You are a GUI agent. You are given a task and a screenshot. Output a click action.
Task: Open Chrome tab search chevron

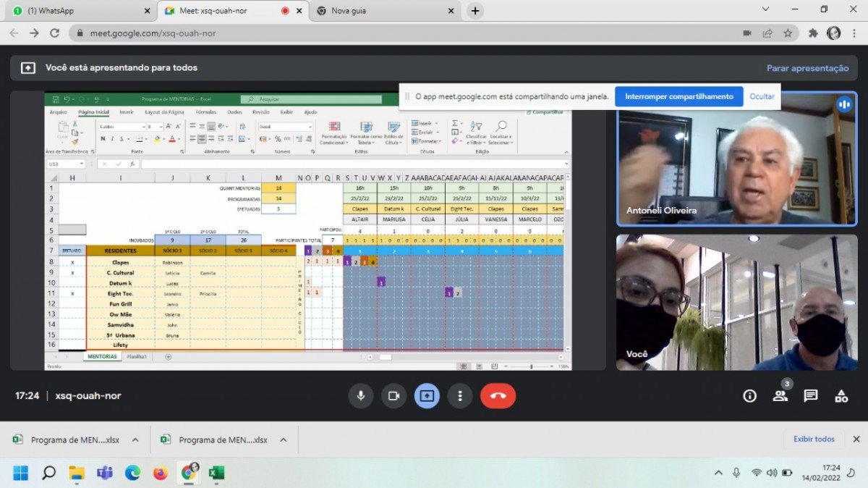click(x=765, y=9)
